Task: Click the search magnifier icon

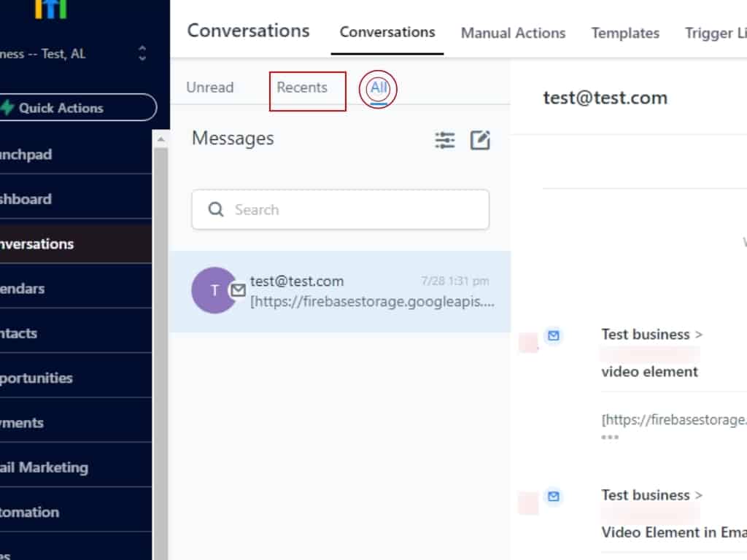Action: click(x=216, y=210)
